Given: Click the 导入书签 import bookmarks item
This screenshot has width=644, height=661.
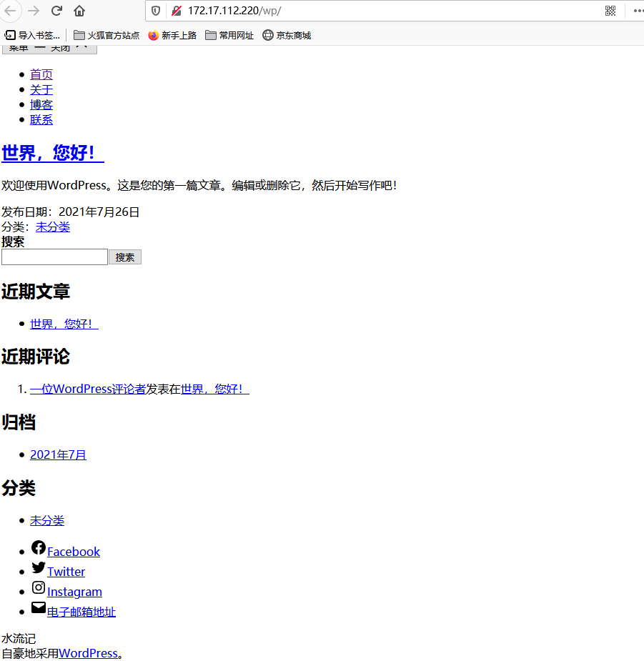Looking at the screenshot, I should tap(32, 35).
